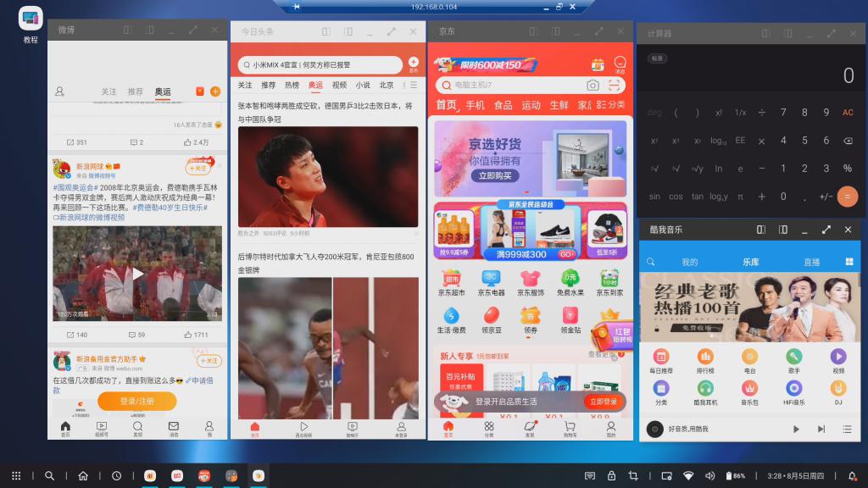This screenshot has width=868, height=488.
Task: Click the search magnifier in 酷我音乐
Action: (651, 262)
